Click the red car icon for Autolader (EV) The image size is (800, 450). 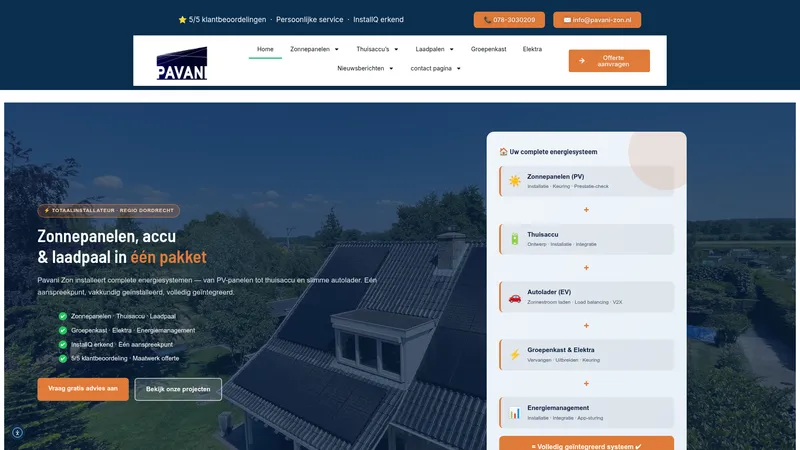(514, 297)
